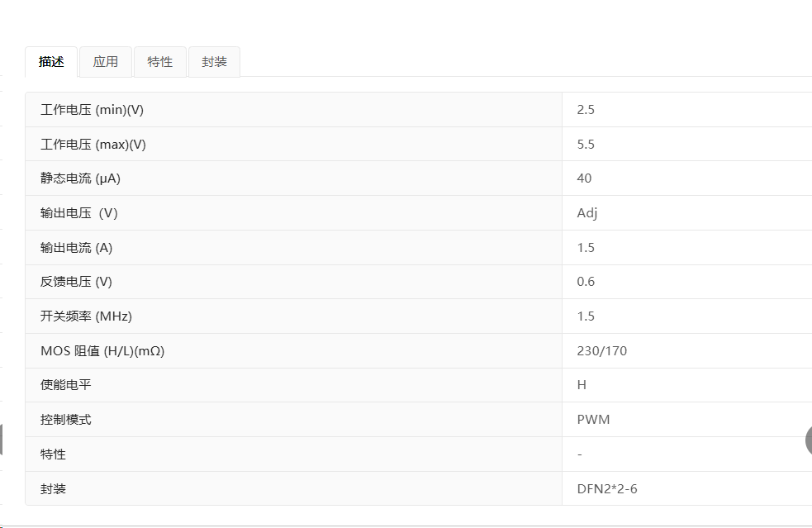The width and height of the screenshot is (812, 528).
Task: Select the DFN2*2-6 package value
Action: click(x=607, y=488)
